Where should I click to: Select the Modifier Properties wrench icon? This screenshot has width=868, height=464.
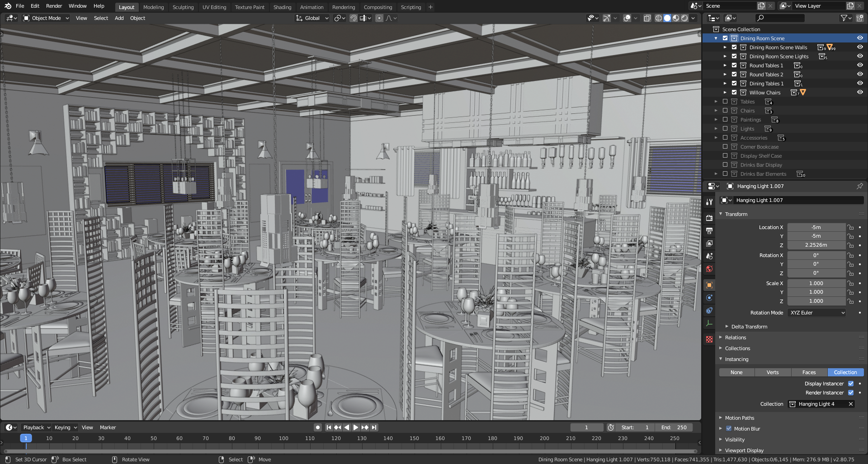point(709,202)
